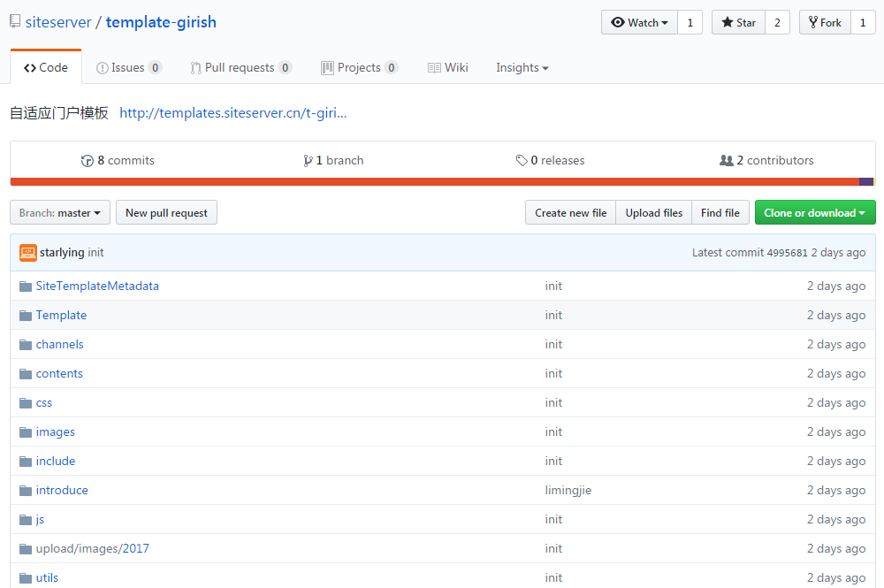Open the introduce folder
884x588 pixels.
pyautogui.click(x=62, y=491)
